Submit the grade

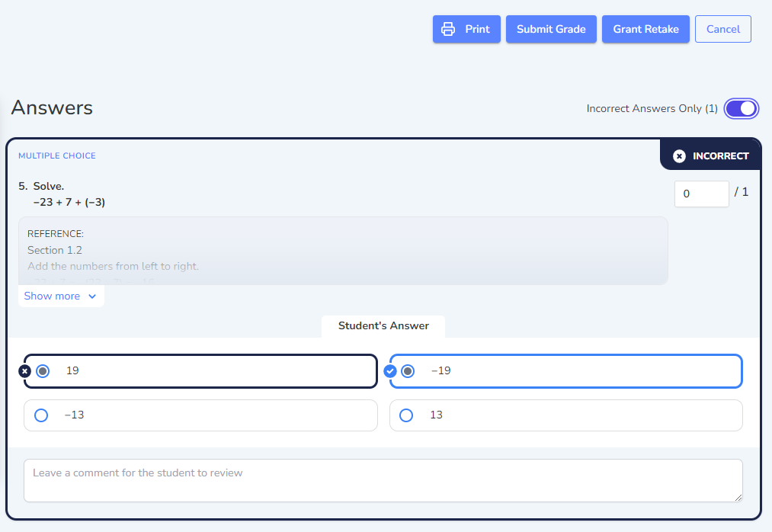pos(551,29)
